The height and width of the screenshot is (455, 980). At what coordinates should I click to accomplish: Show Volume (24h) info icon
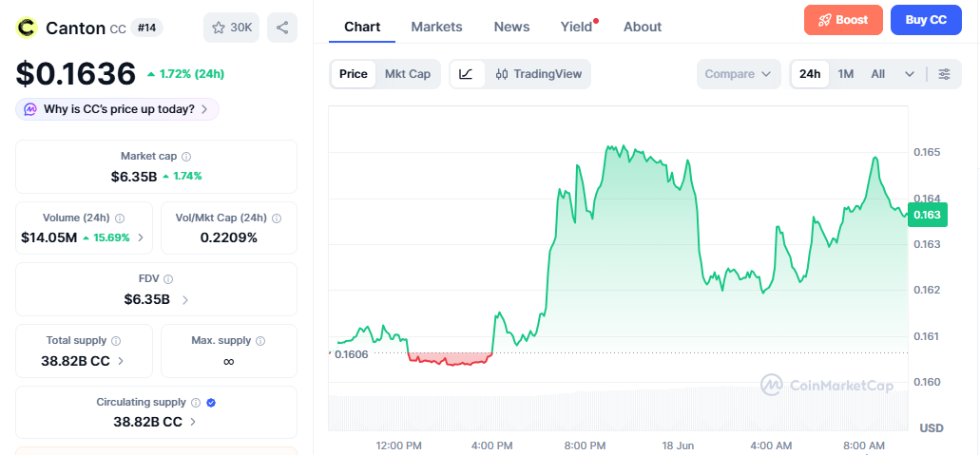[120, 218]
